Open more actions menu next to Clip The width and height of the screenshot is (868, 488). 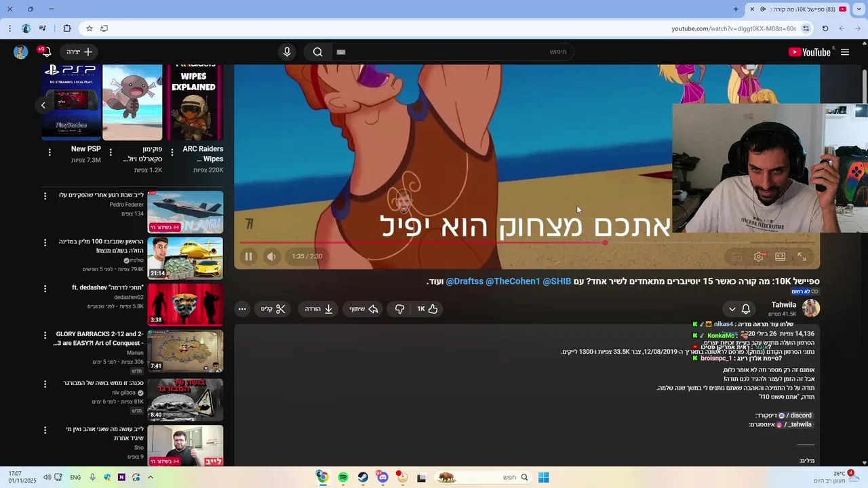[x=242, y=309]
